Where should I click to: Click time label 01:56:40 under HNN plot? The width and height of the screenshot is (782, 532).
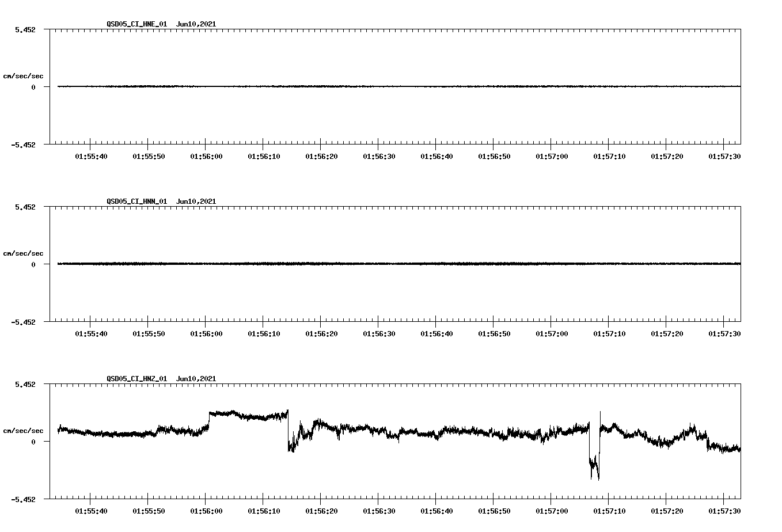436,334
